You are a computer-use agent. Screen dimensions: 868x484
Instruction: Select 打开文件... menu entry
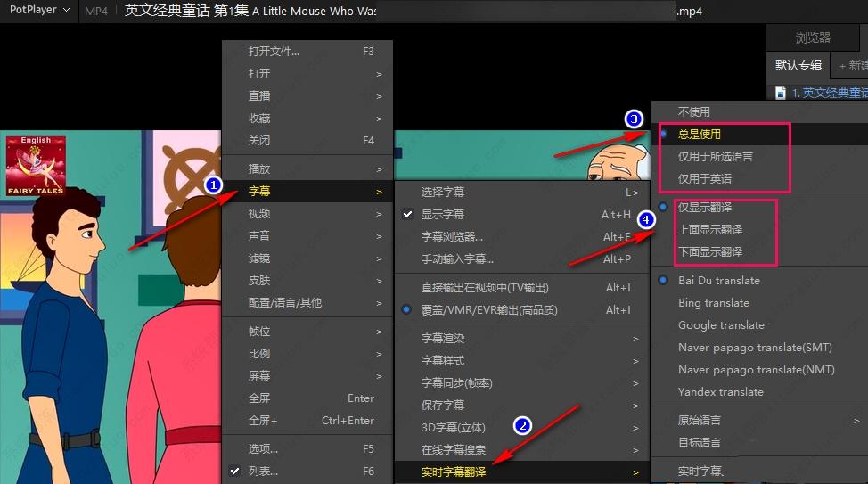[x=307, y=52]
